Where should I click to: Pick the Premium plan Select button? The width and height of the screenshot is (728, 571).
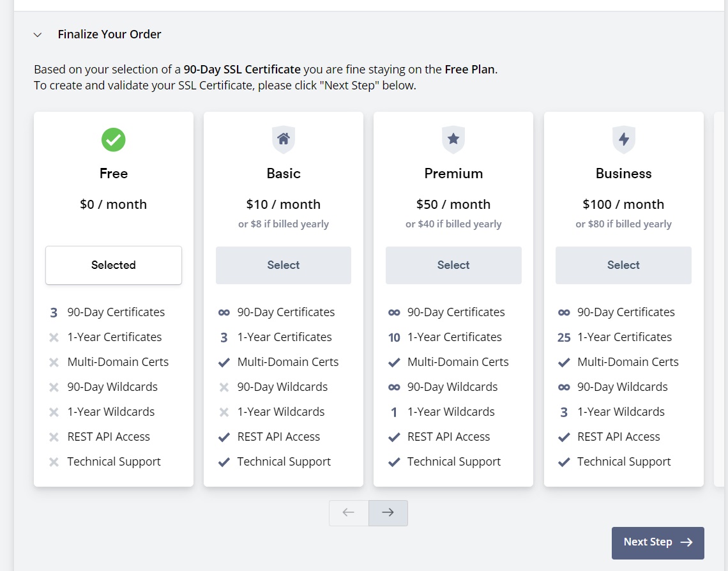453,265
